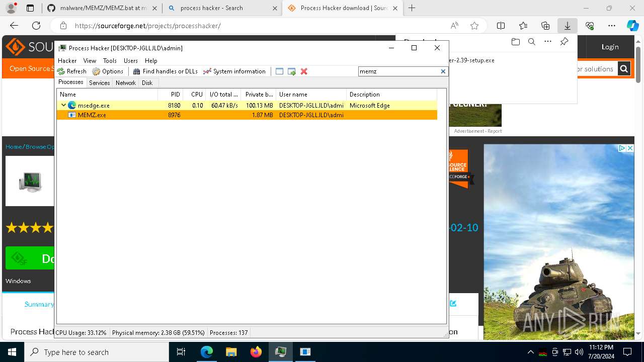Open Edge Settings and more menu
The image size is (644, 362).
[x=612, y=26]
